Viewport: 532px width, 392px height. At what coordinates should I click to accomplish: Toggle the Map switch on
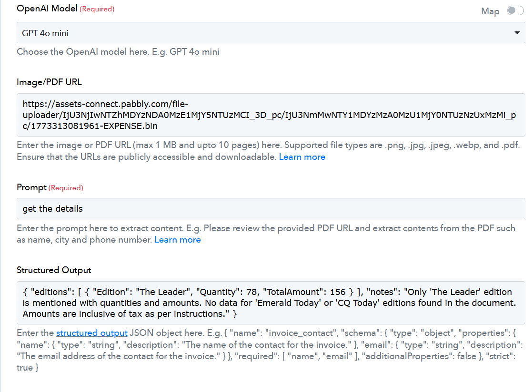coord(515,11)
